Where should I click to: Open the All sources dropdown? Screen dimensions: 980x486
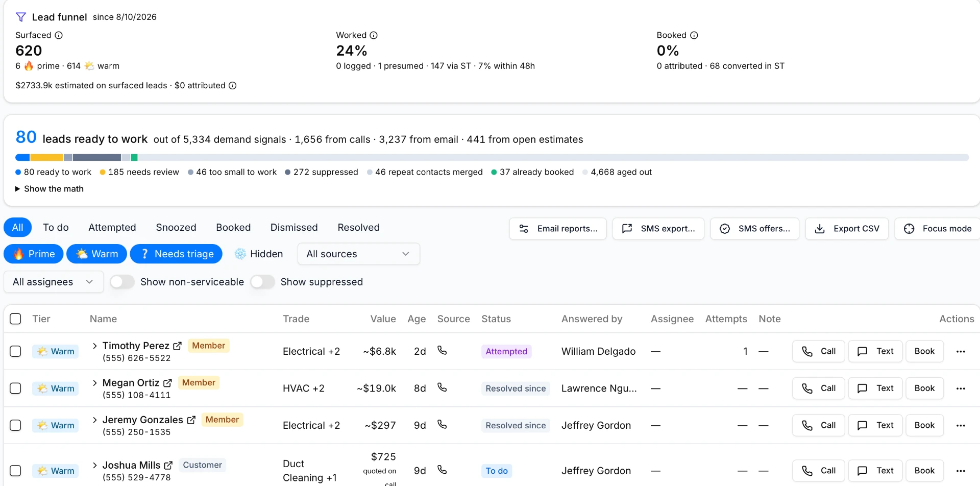[x=358, y=254]
